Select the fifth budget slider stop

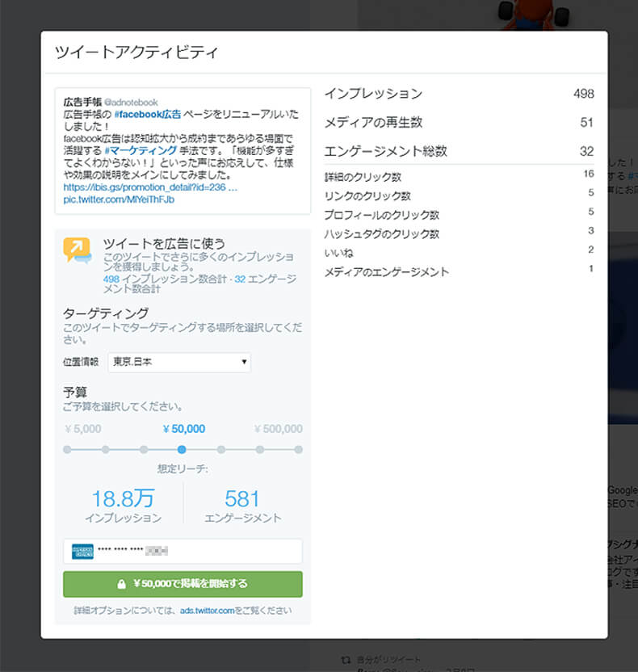click(x=221, y=450)
